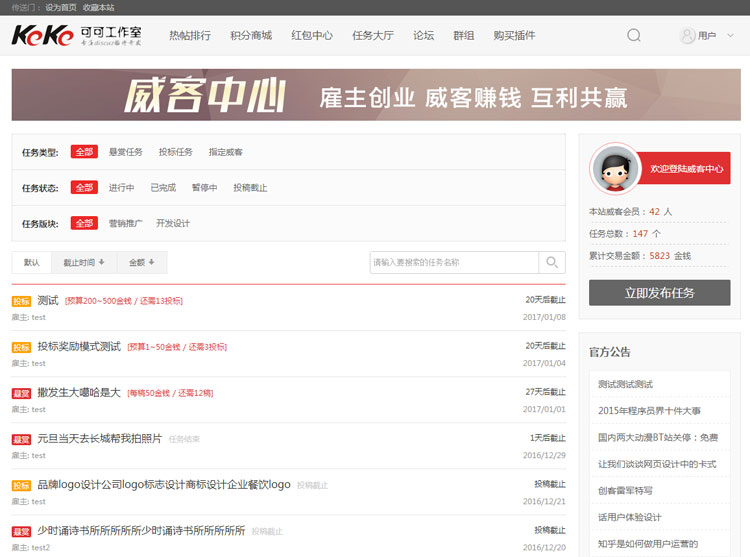
Task: Click 收藏本站 in top bar
Action: click(99, 7)
